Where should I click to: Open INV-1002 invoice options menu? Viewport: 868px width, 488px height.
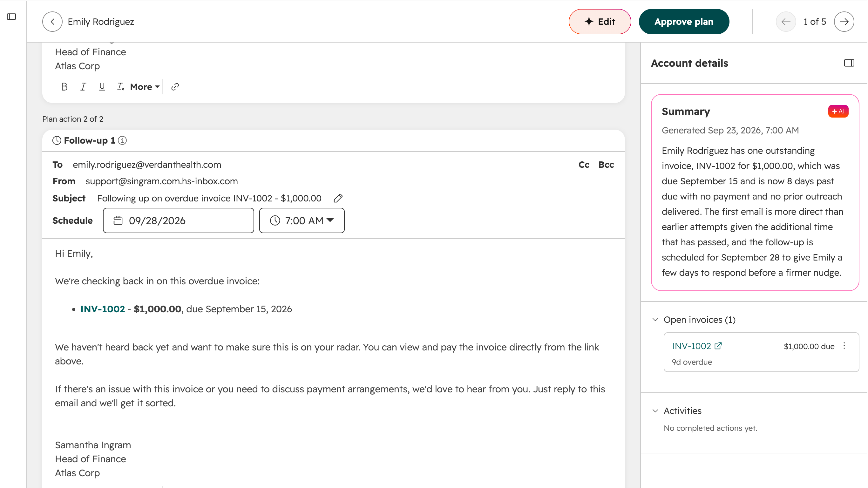844,346
